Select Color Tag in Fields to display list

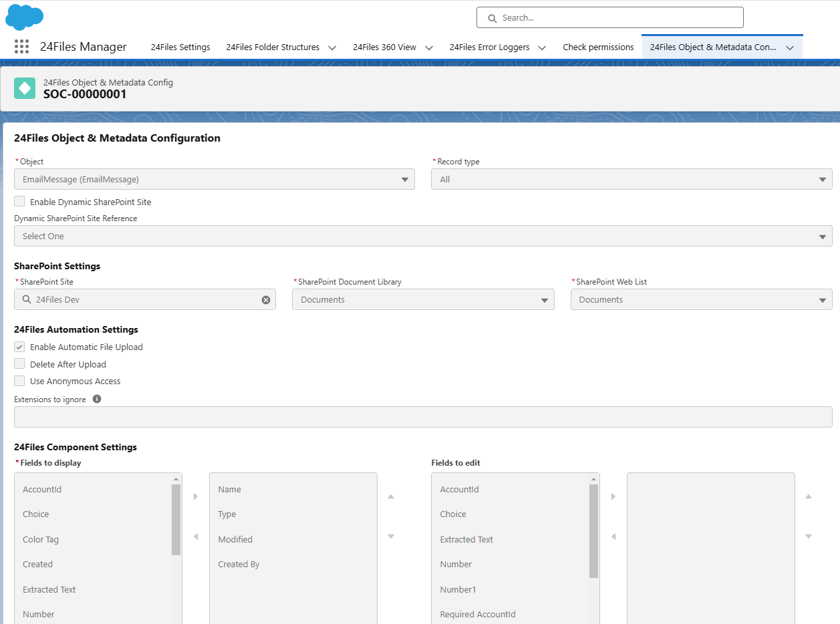click(x=41, y=539)
